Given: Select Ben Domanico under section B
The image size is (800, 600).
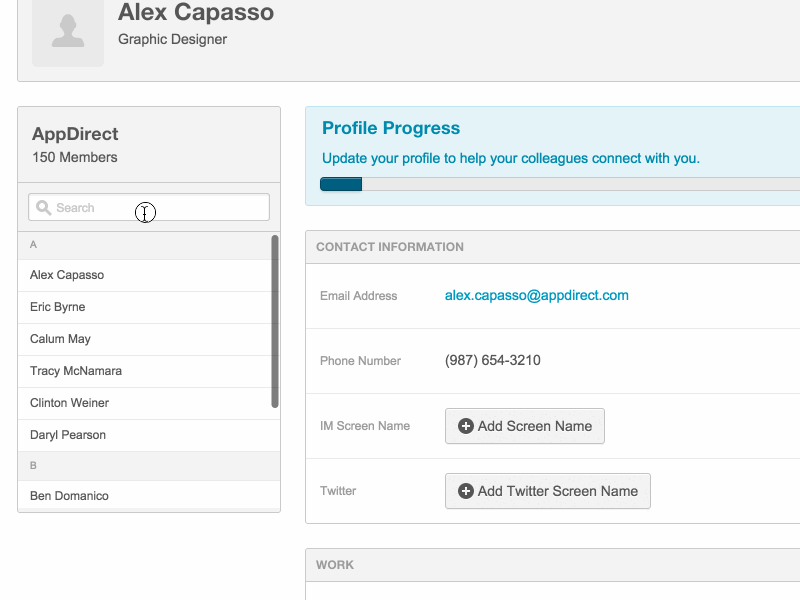Looking at the screenshot, I should tap(69, 496).
